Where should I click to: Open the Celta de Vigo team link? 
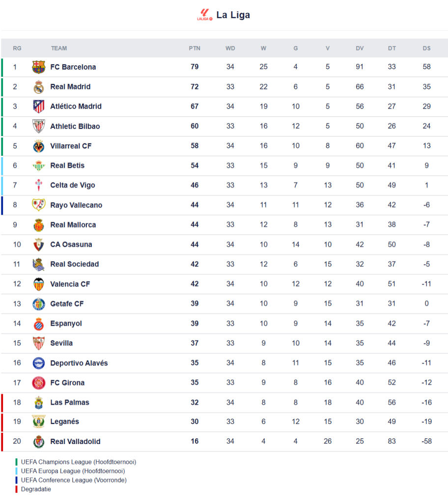(73, 185)
